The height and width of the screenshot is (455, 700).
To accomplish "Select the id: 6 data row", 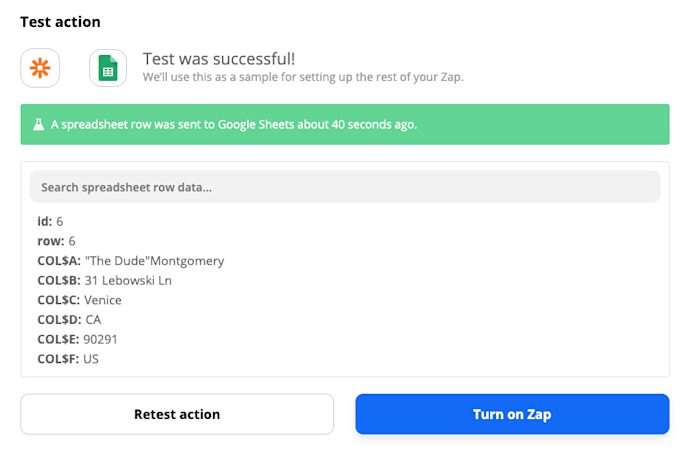I will (x=50, y=221).
